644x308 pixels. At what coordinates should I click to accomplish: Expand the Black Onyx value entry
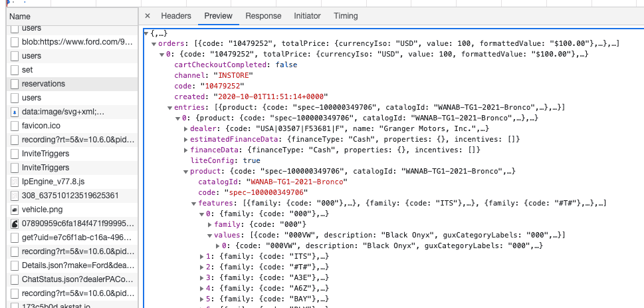click(x=218, y=246)
